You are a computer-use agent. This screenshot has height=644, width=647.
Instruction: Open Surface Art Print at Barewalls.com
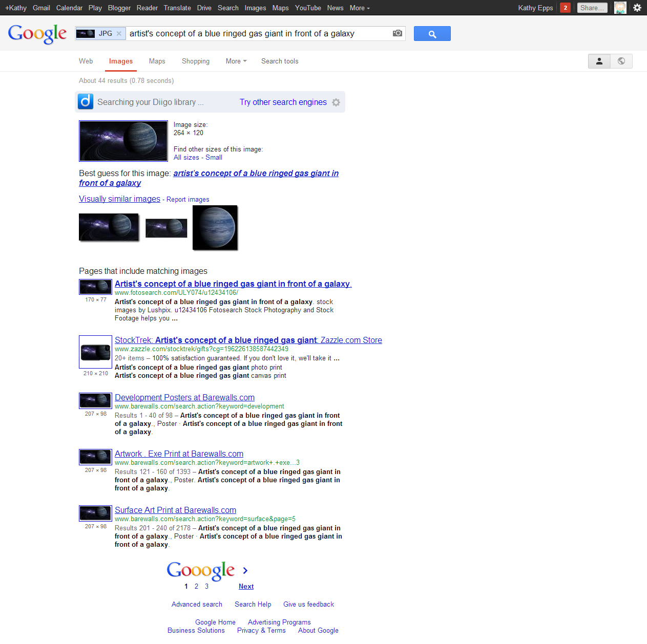175,510
